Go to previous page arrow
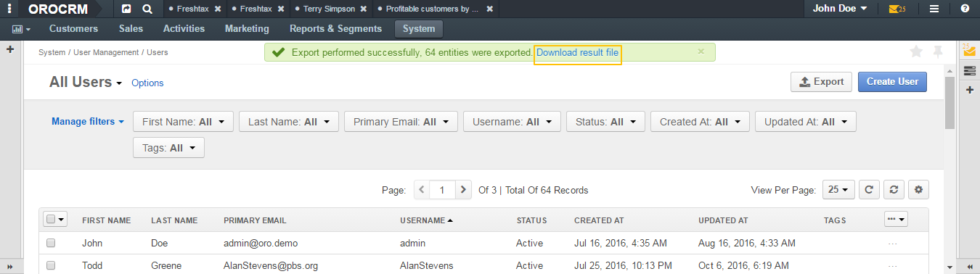Image resolution: width=980 pixels, height=274 pixels. (422, 190)
